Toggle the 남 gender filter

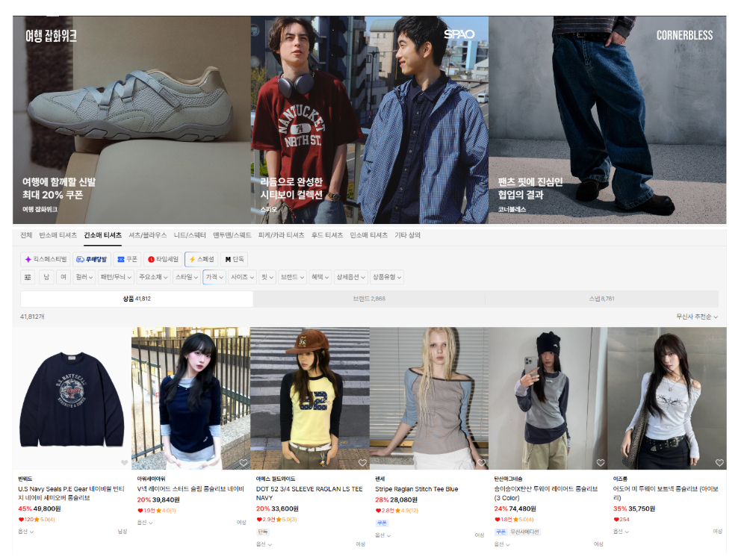click(46, 277)
